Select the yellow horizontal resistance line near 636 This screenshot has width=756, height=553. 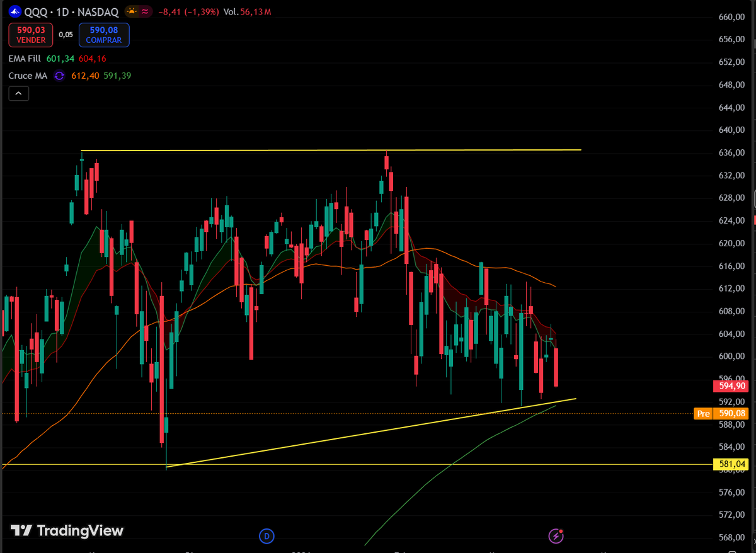pyautogui.click(x=331, y=151)
